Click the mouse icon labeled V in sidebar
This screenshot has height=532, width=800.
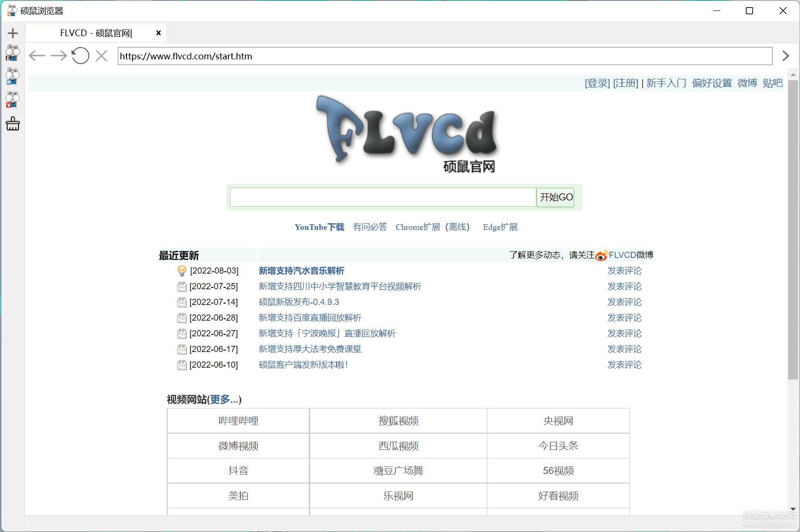point(13,100)
